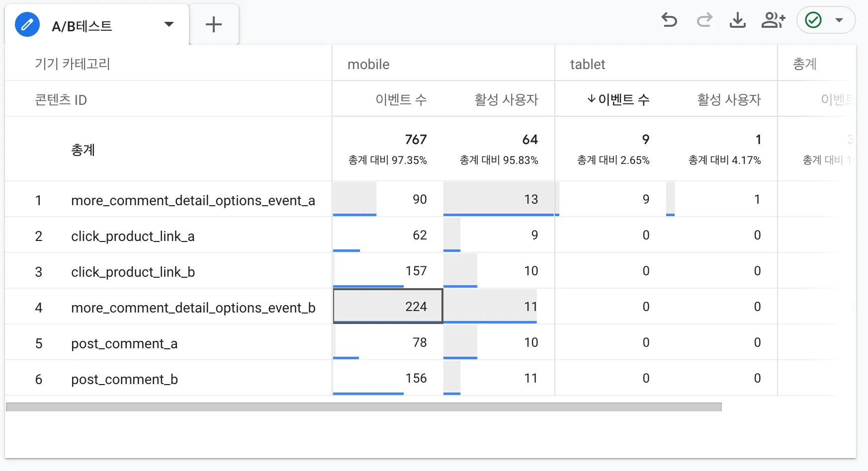
Task: Sort by mobile 활성 사용자 column header
Action: pos(506,100)
